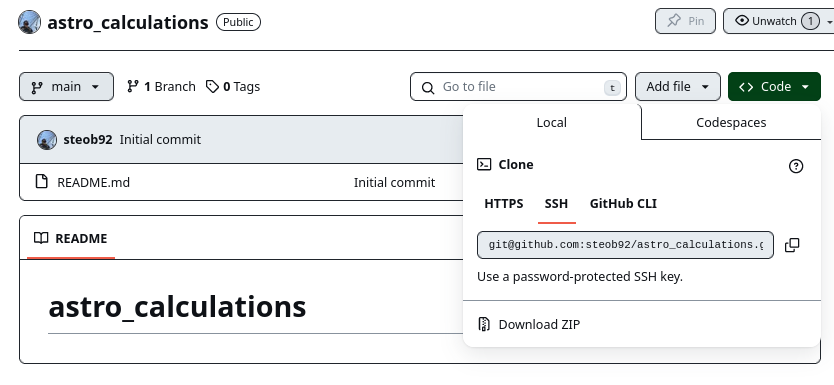Open the 1 Branch link
Viewport: 834px width, 385px height.
[x=161, y=87]
